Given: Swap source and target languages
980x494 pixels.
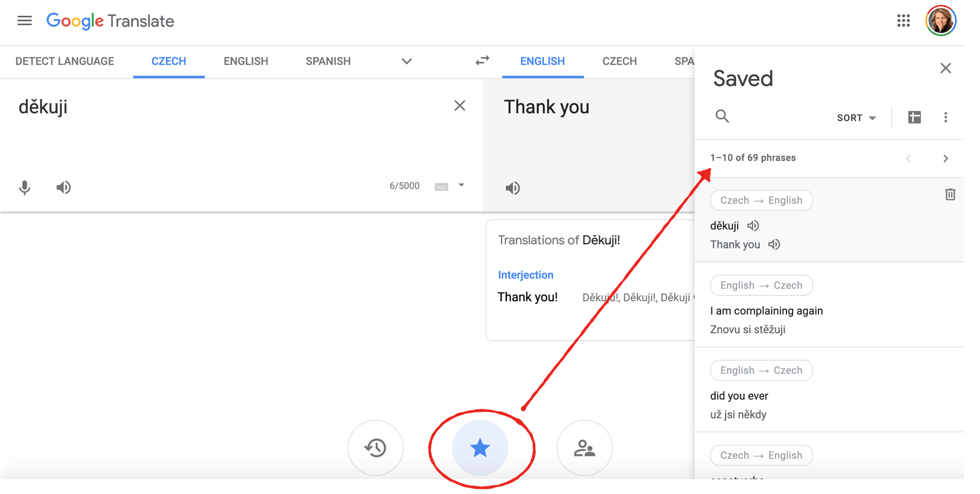Looking at the screenshot, I should [482, 61].
